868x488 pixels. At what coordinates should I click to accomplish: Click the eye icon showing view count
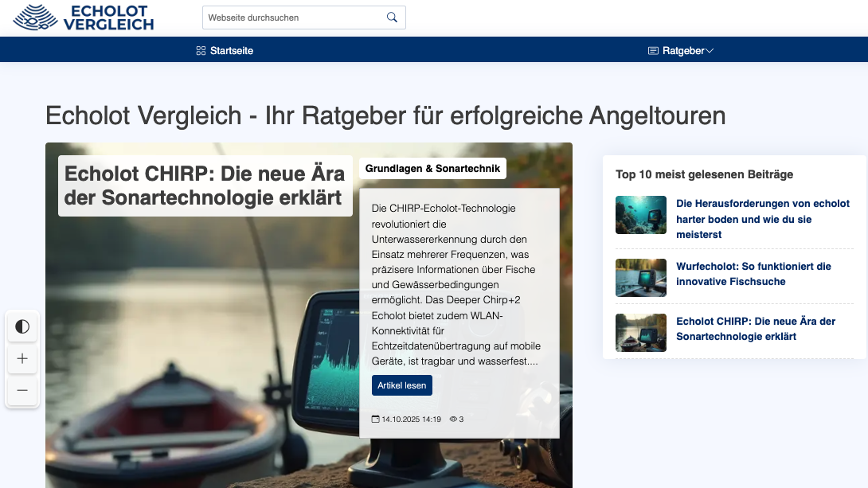point(453,418)
